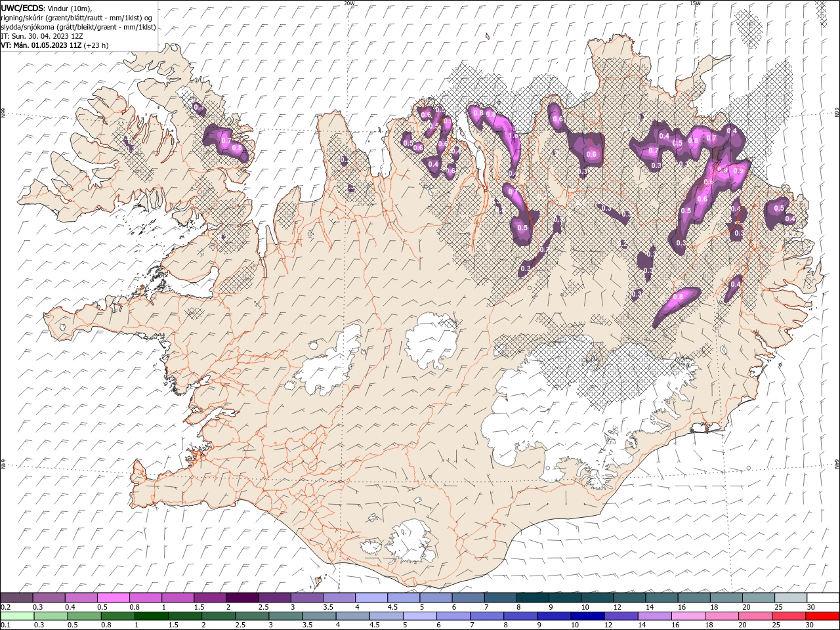Click the '0.2' label of the upper legend
Screen dimensions: 840x630
coord(6,607)
